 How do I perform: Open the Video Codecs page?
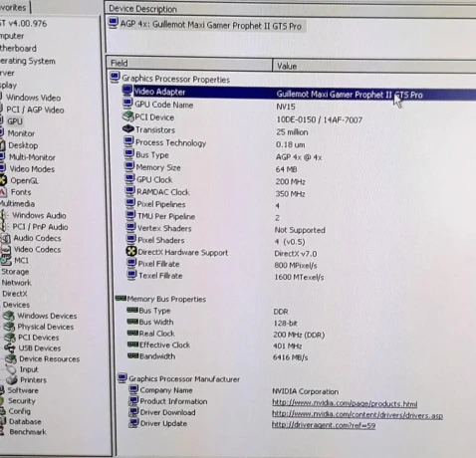pyautogui.click(x=37, y=249)
